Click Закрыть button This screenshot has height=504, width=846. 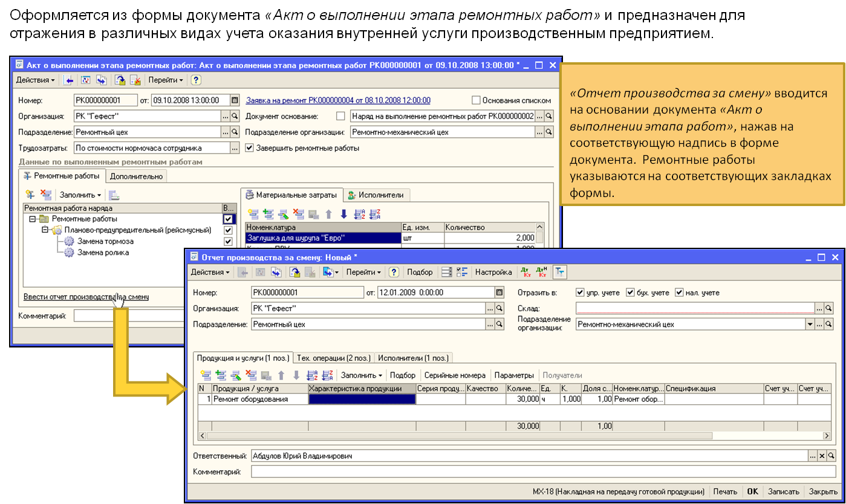(x=823, y=492)
